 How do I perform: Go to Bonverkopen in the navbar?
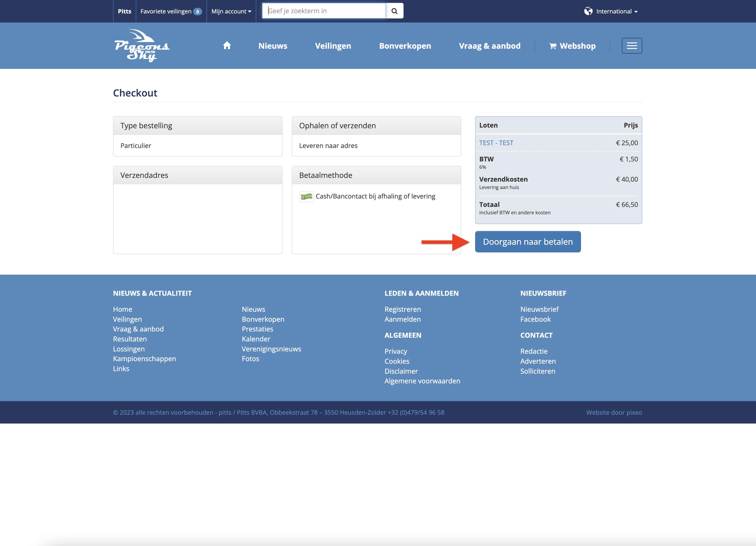point(405,46)
